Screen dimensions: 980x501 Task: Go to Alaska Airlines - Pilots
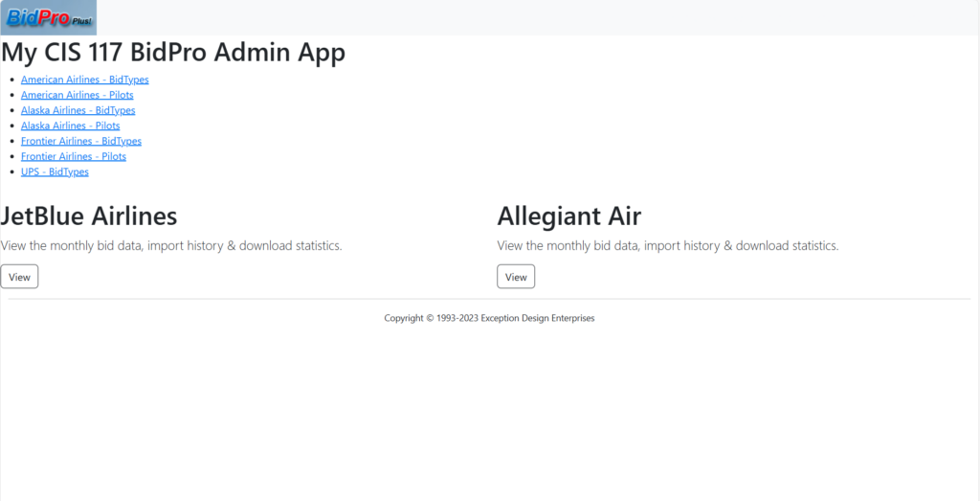pyautogui.click(x=70, y=125)
